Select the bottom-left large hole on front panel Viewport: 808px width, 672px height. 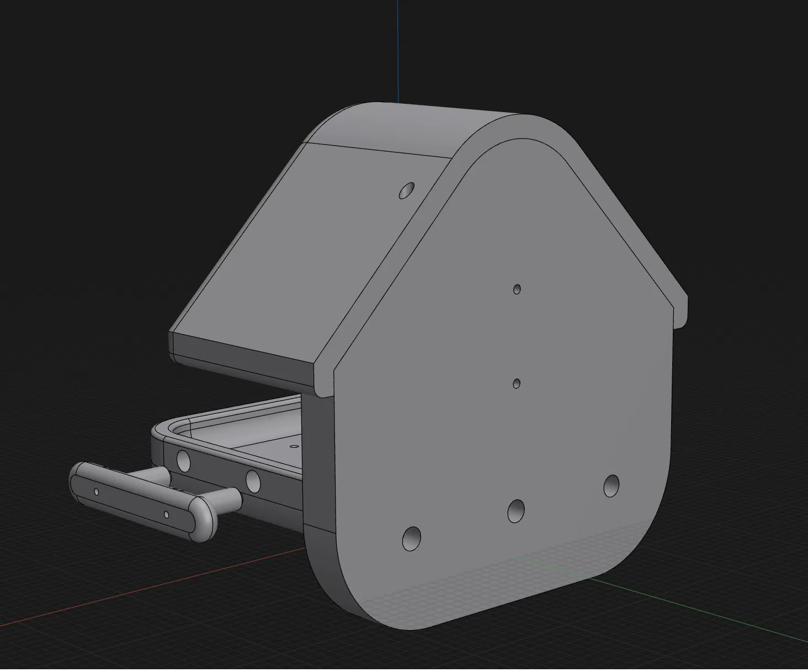(411, 538)
